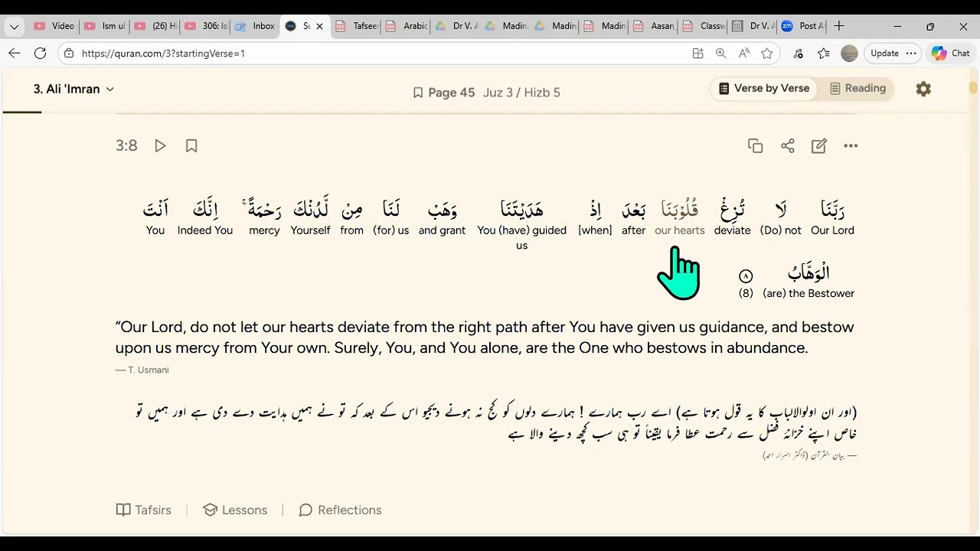Open browser profile avatar

(849, 54)
